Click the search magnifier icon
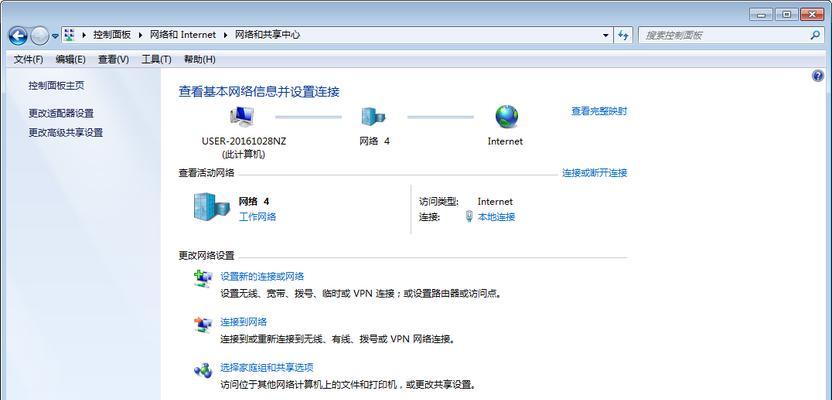 pyautogui.click(x=815, y=36)
